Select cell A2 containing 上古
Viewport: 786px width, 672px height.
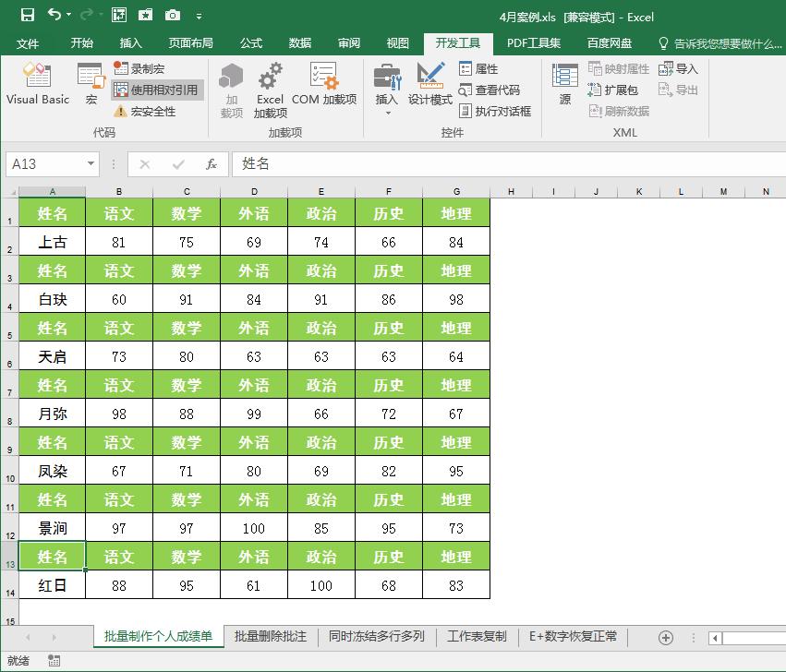[52, 242]
